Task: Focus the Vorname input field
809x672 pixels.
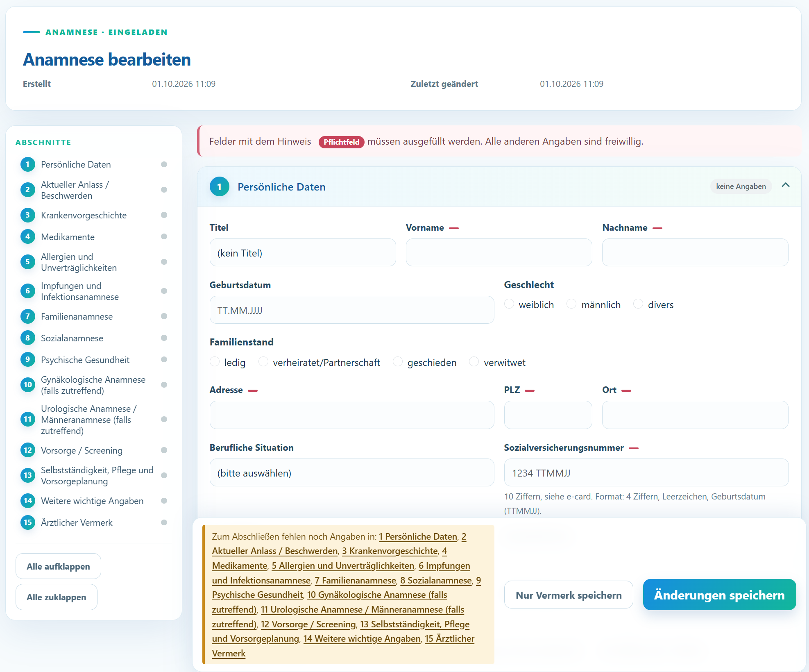Action: tap(499, 253)
